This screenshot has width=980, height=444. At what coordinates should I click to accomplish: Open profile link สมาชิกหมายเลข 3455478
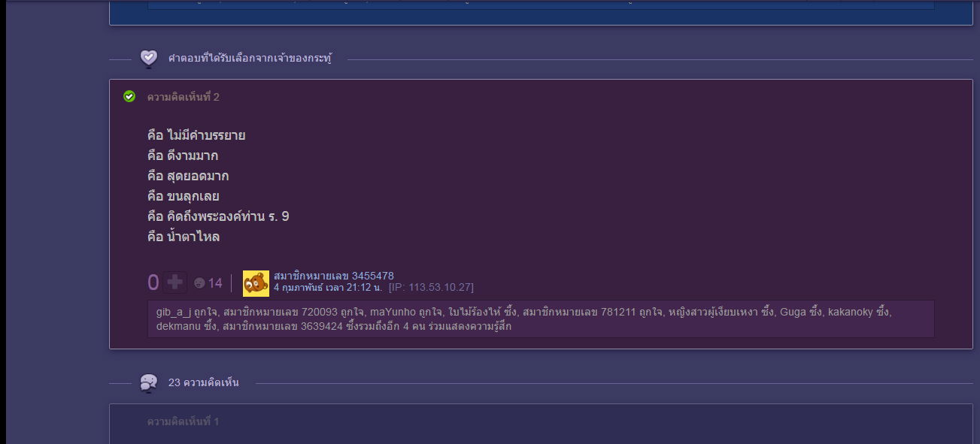point(333,276)
